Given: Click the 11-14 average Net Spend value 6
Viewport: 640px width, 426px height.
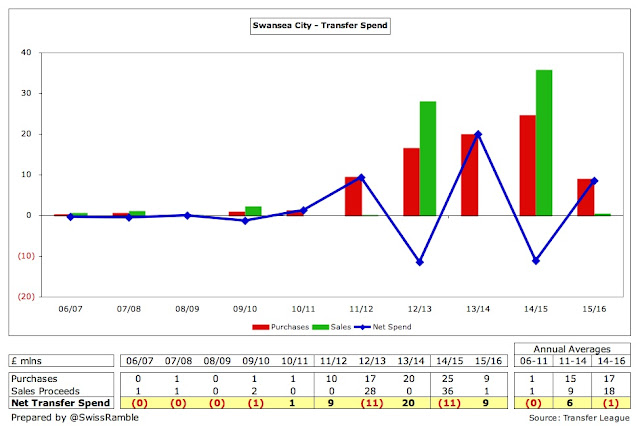Looking at the screenshot, I should point(570,403).
